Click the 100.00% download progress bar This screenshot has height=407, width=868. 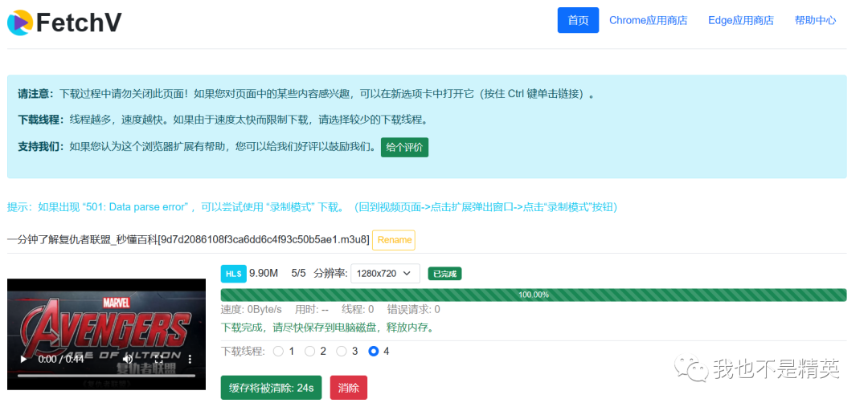tap(534, 295)
